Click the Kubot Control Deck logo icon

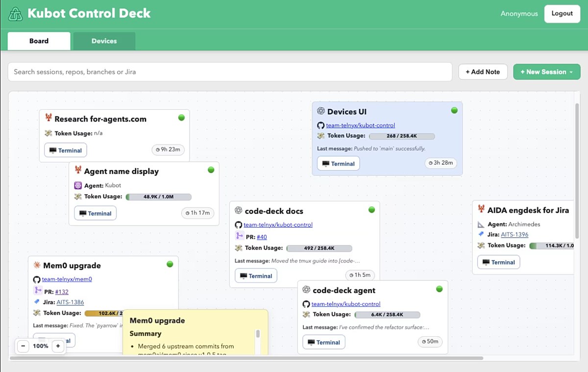pyautogui.click(x=16, y=14)
